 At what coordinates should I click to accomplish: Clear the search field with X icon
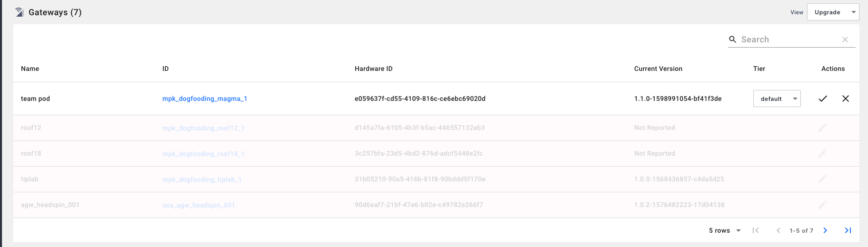tap(845, 40)
